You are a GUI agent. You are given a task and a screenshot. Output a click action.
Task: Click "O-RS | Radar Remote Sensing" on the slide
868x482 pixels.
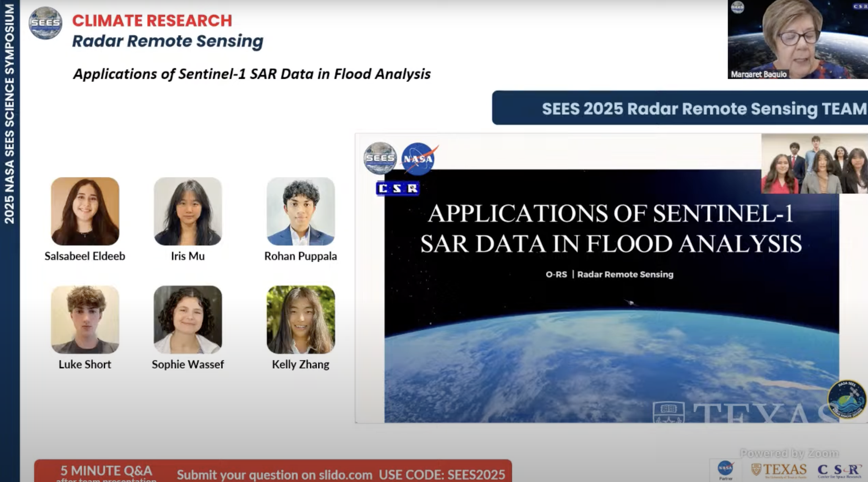pos(609,274)
